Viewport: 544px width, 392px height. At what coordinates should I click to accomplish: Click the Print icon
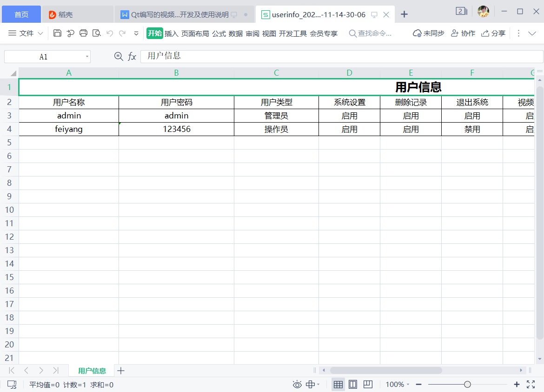[x=83, y=33]
